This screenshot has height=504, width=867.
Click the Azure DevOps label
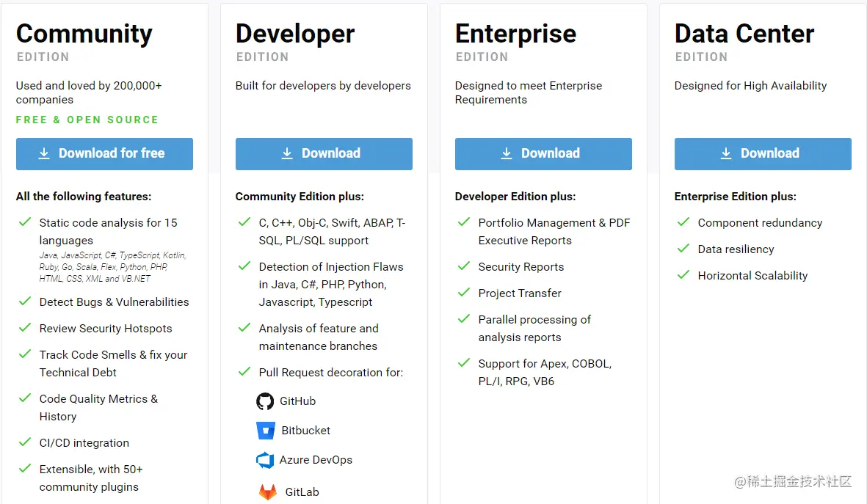tap(316, 460)
